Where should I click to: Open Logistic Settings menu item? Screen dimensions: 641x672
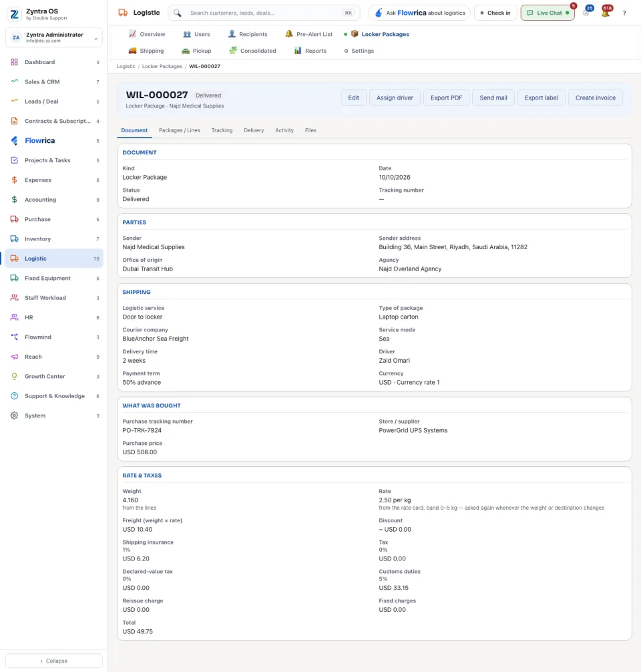point(359,51)
